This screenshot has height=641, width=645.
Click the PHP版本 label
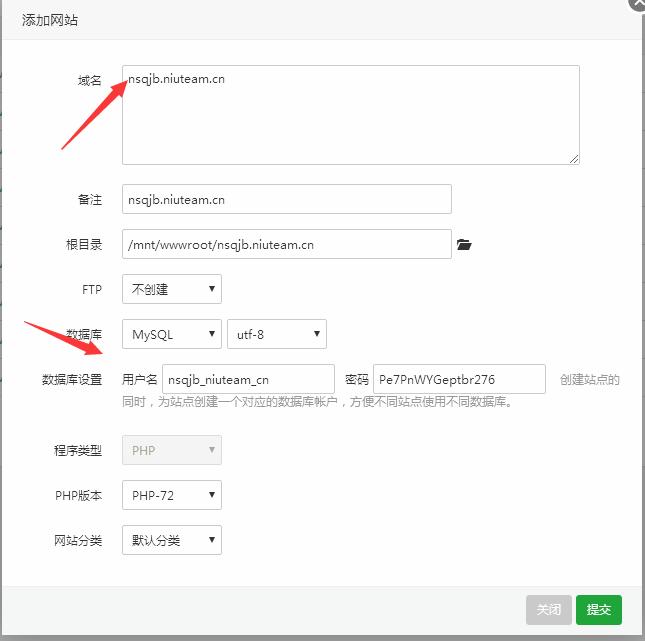tap(78, 495)
